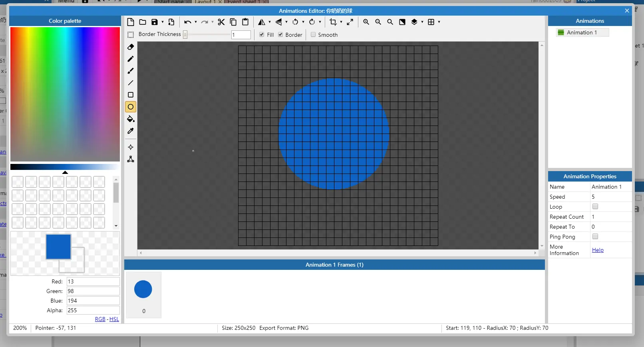Zoom in on the canvas
The height and width of the screenshot is (347, 644).
coord(366,22)
